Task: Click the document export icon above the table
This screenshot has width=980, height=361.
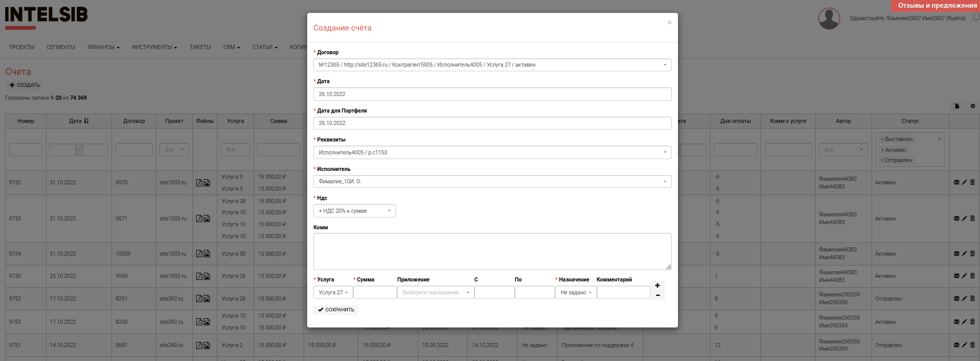Action: point(957,106)
